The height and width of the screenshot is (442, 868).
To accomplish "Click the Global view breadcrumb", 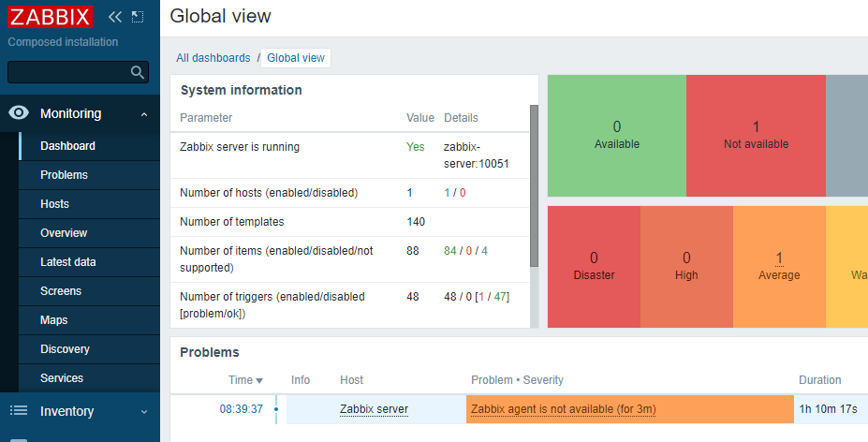I will (296, 58).
